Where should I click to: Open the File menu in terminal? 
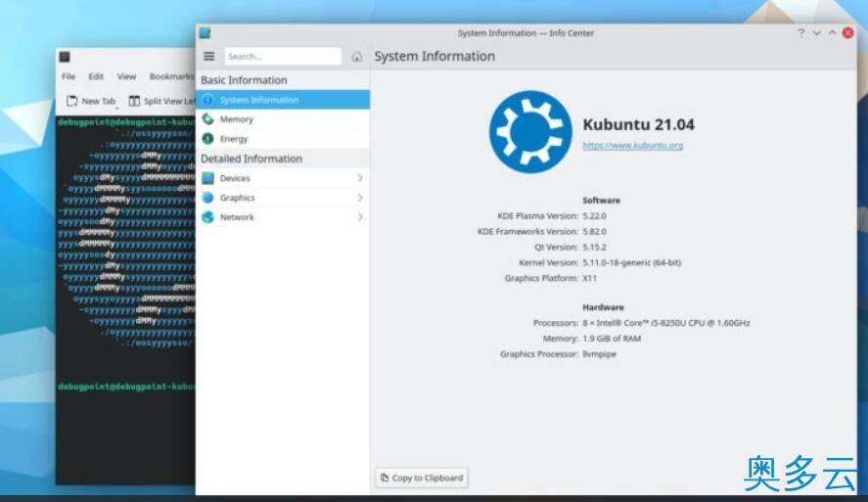69,76
